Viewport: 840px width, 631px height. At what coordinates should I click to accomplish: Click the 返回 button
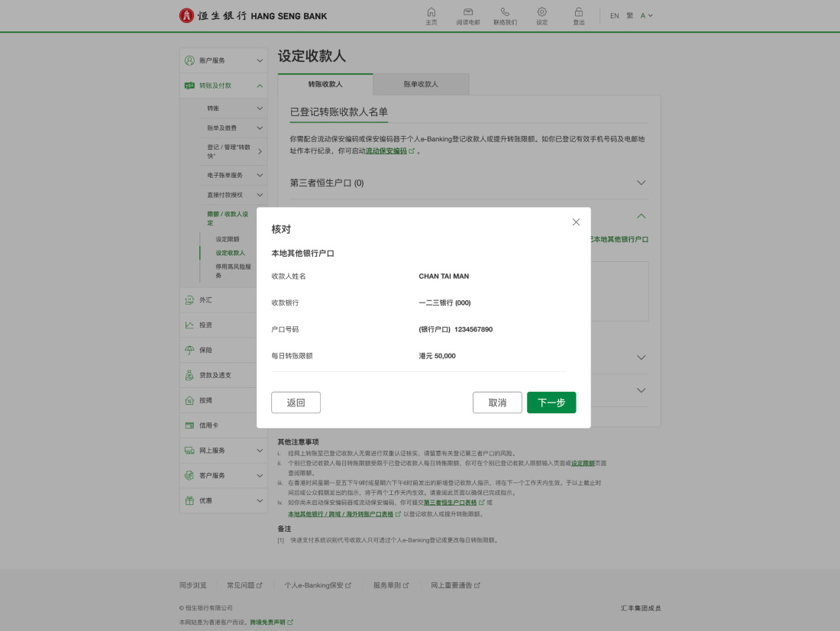tap(296, 403)
